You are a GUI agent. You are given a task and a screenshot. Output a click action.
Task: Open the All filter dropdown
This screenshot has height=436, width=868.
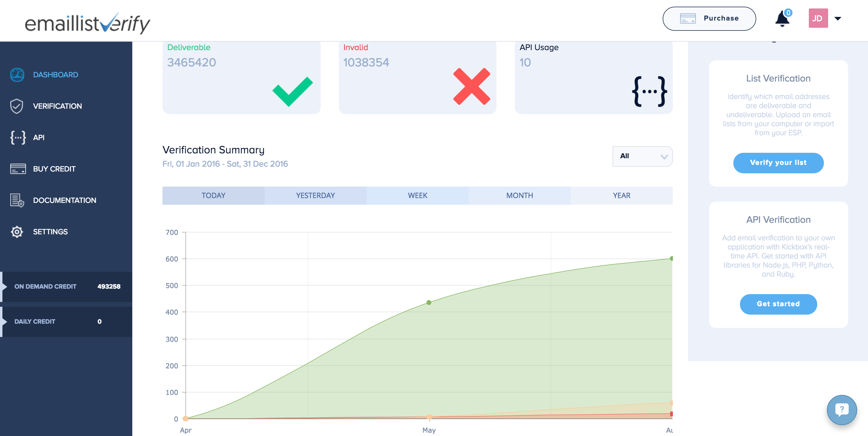(x=642, y=156)
